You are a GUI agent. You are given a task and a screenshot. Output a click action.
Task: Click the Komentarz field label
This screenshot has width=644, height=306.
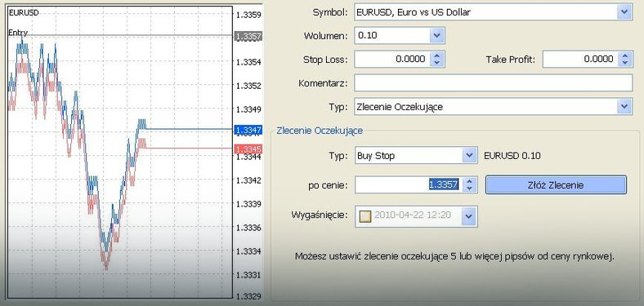pos(324,83)
